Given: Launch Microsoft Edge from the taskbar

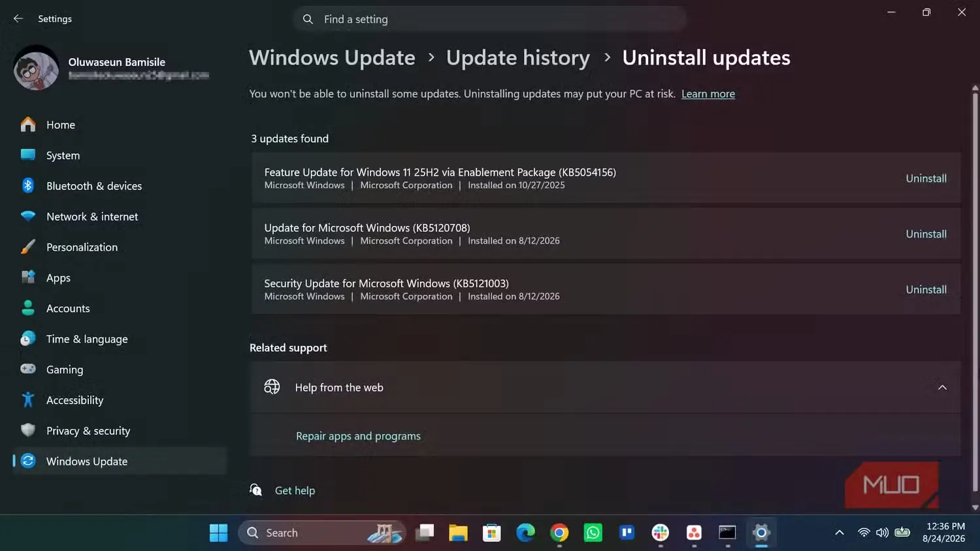Looking at the screenshot, I should [x=525, y=533].
